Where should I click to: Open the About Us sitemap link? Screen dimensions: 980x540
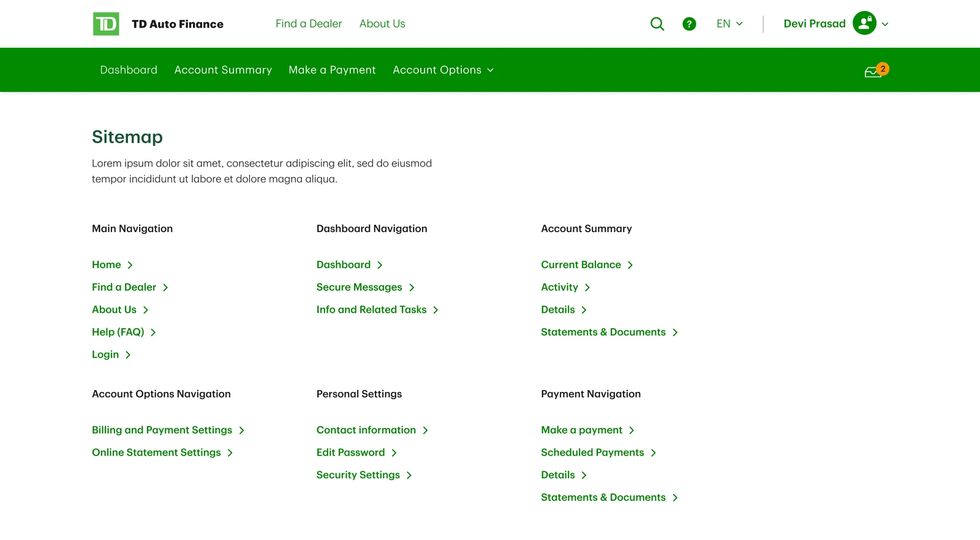pyautogui.click(x=120, y=310)
